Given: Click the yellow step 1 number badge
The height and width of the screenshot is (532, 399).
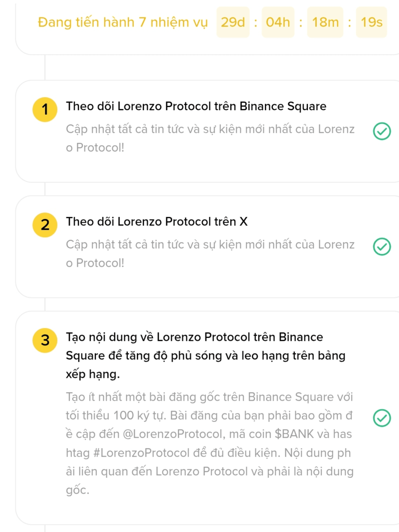Looking at the screenshot, I should pyautogui.click(x=45, y=109).
